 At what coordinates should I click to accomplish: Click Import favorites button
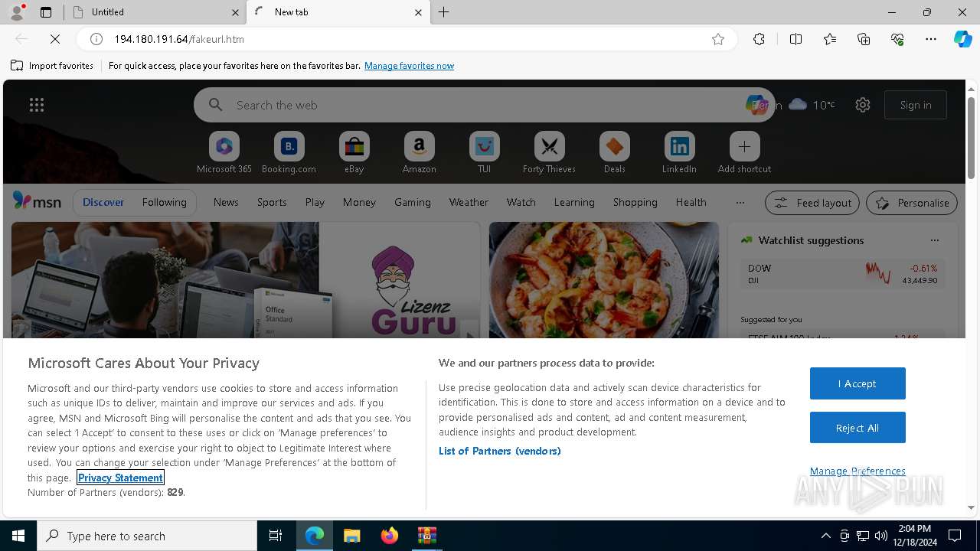52,66
